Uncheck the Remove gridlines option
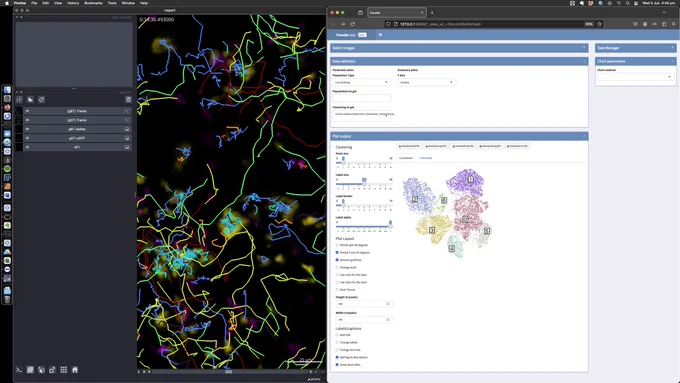The width and height of the screenshot is (680, 383). pos(337,260)
